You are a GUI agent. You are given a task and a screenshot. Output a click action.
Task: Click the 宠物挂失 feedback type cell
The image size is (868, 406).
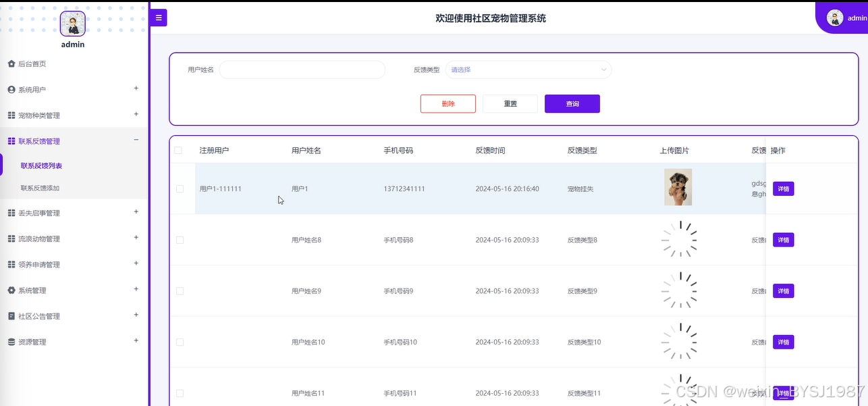tap(580, 189)
